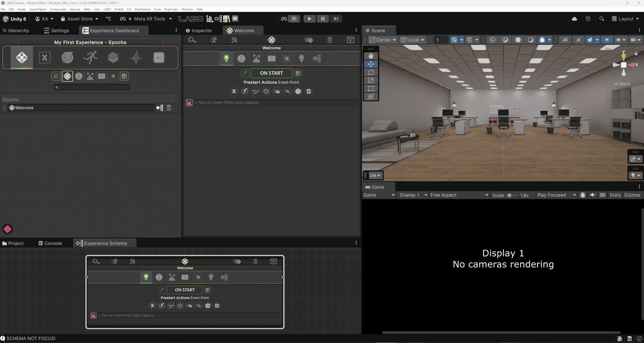The width and height of the screenshot is (644, 343).
Task: Switch to the Console tab
Action: (50, 243)
